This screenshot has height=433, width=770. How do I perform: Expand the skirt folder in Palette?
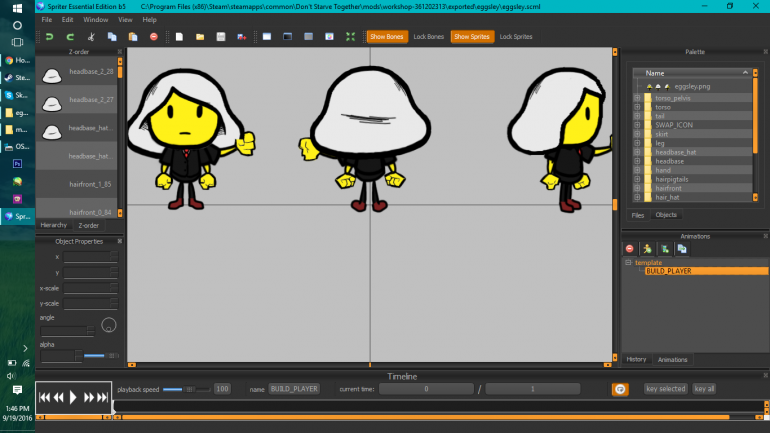pyautogui.click(x=637, y=134)
